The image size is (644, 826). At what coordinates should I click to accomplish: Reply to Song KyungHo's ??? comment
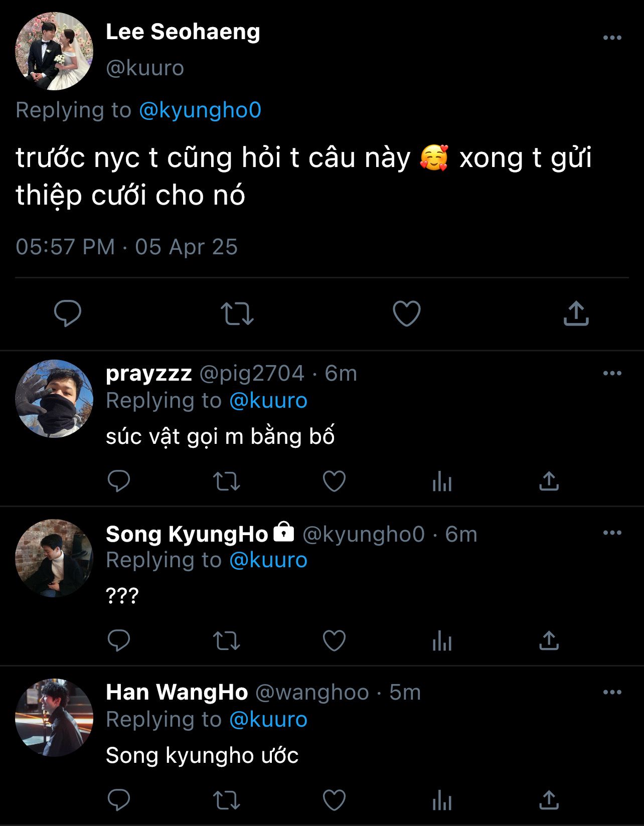[119, 641]
